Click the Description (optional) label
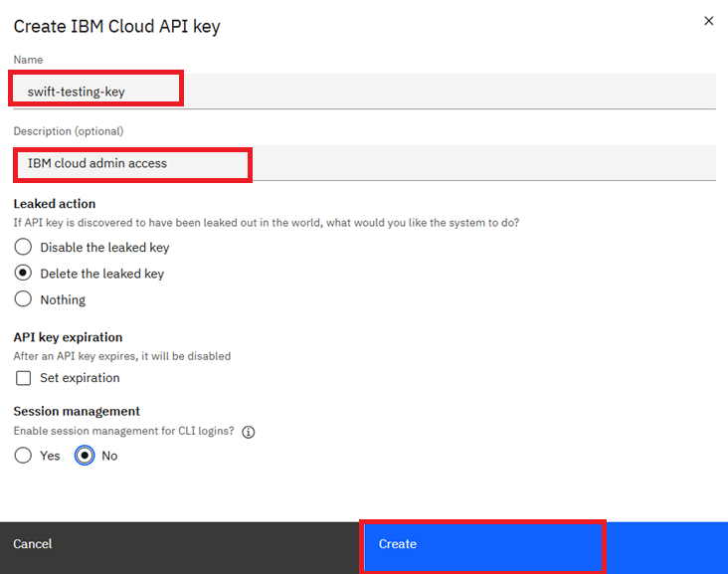The image size is (728, 574). 69,131
